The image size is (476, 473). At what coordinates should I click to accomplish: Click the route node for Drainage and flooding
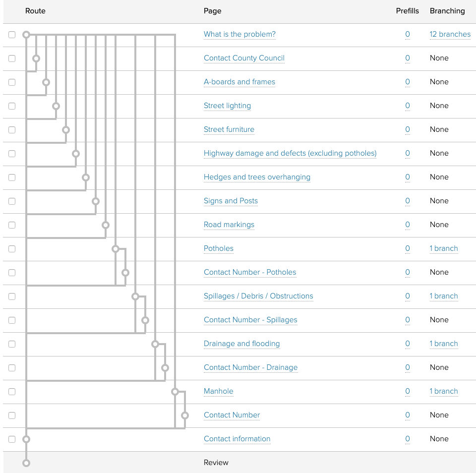155,344
